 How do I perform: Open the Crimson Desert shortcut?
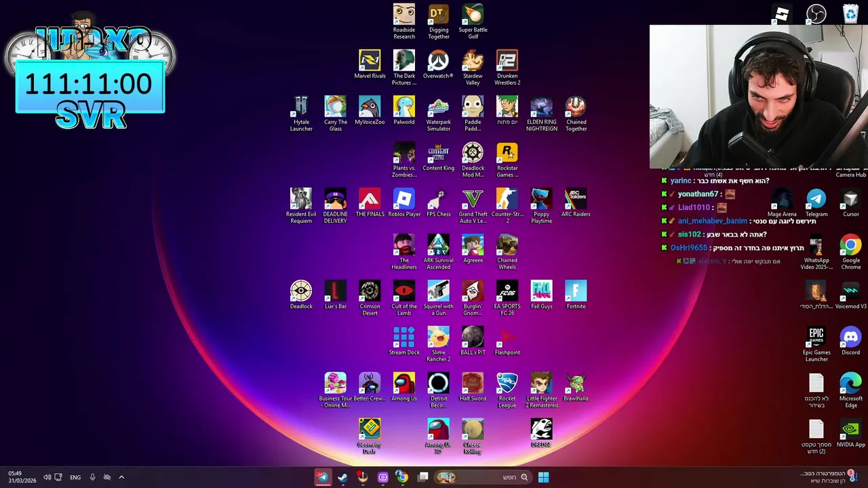(370, 298)
